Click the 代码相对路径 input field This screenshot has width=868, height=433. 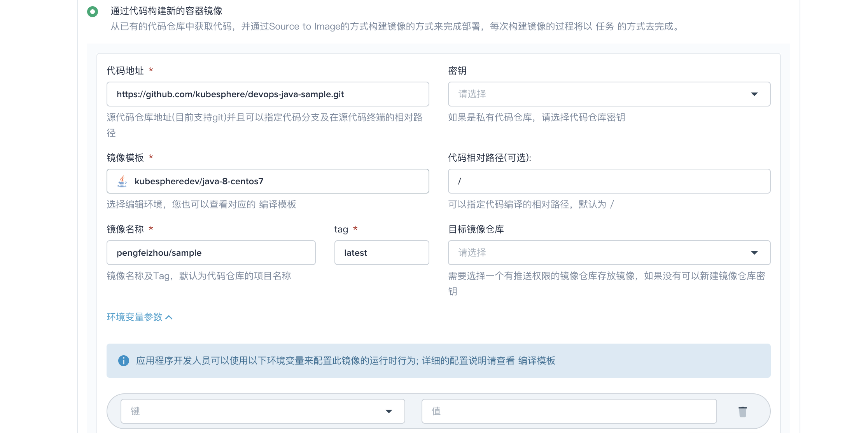point(609,181)
